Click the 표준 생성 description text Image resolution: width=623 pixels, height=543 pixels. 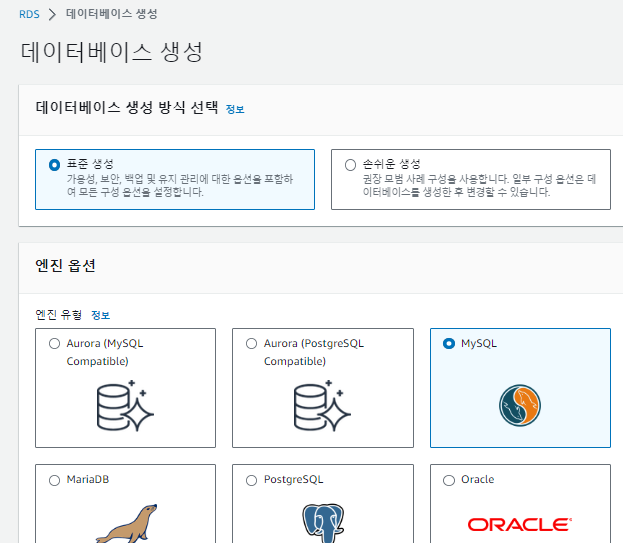pyautogui.click(x=180, y=186)
